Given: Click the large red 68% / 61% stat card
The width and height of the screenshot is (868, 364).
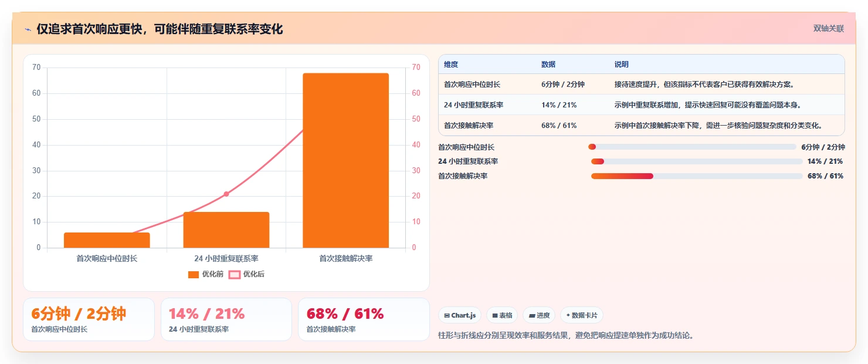Looking at the screenshot, I should pos(364,319).
